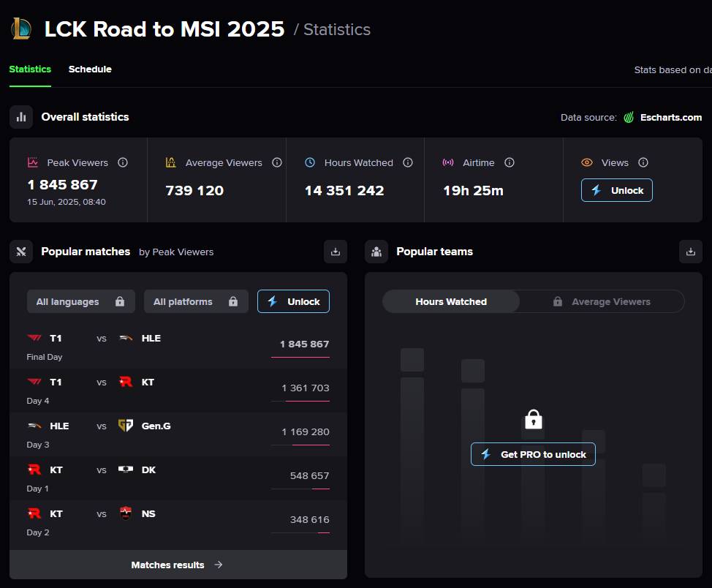Open the Escharts.com data source link
712x588 pixels.
point(670,117)
